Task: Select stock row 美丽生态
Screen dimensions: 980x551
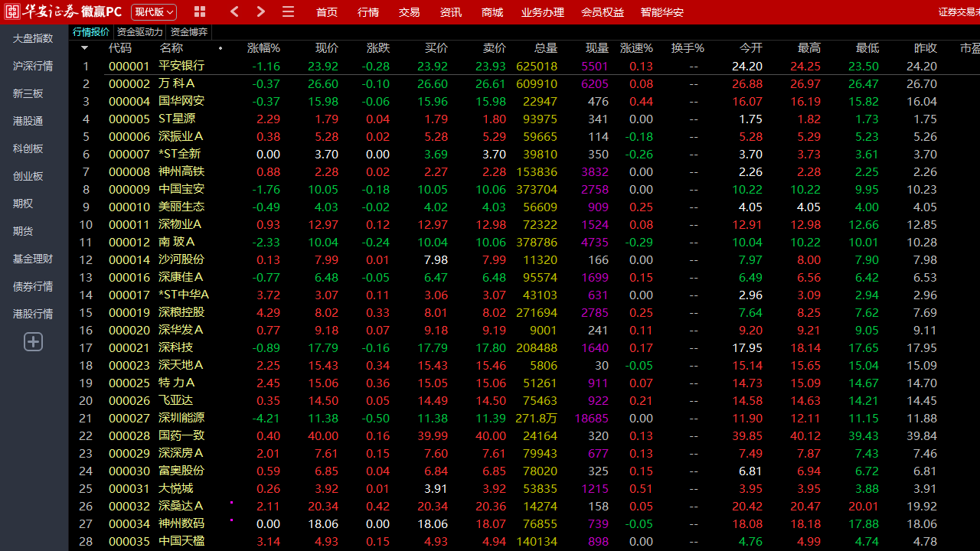Action: pos(524,207)
